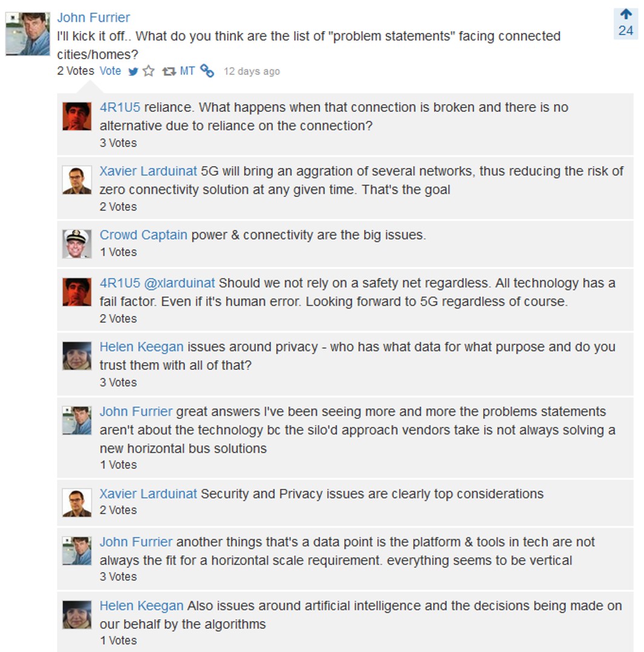The width and height of the screenshot is (644, 652).
Task: Open John Furrier name link at top
Action: tap(94, 18)
